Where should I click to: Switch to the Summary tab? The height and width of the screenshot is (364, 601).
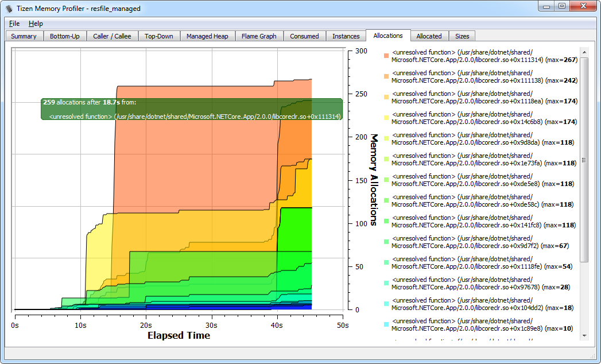tap(24, 36)
